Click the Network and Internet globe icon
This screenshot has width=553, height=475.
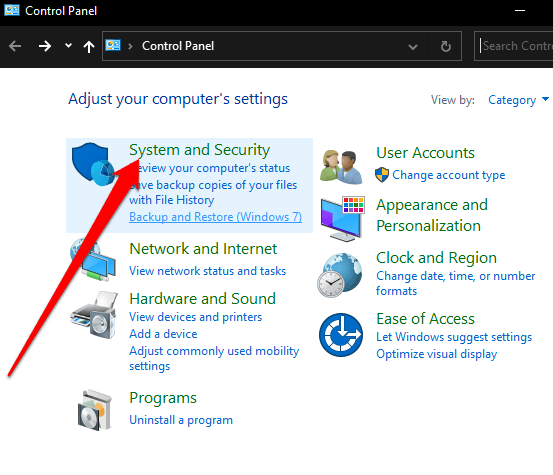[x=93, y=260]
